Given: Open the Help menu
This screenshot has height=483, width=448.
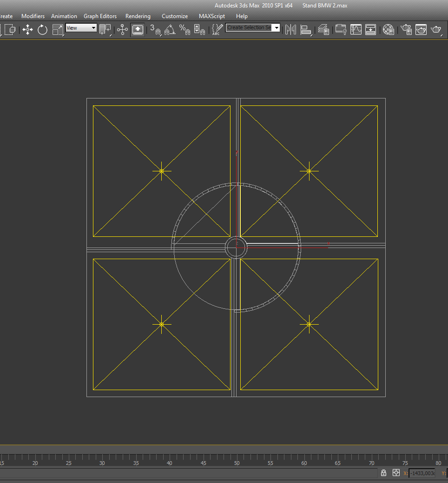Looking at the screenshot, I should point(242,16).
